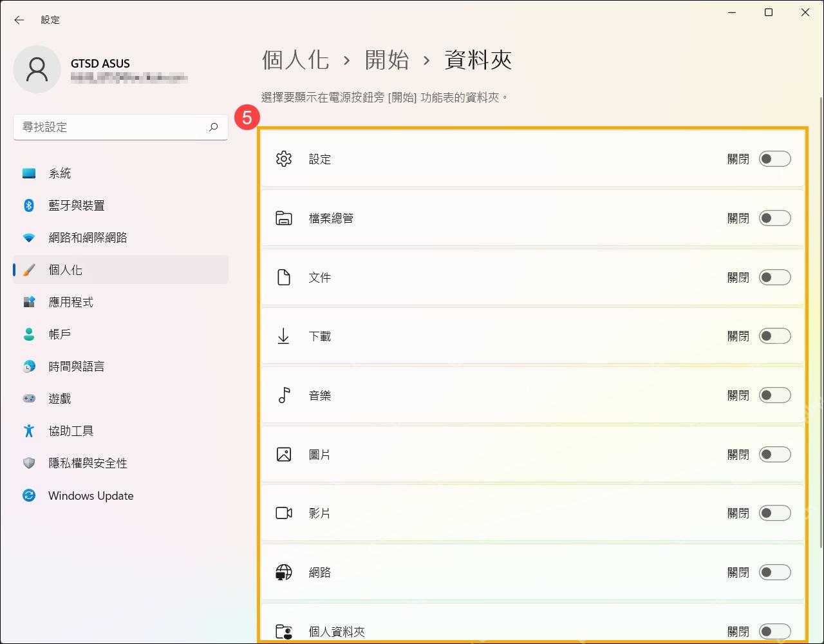Click the 協助工具 accessibility icon

(x=29, y=431)
